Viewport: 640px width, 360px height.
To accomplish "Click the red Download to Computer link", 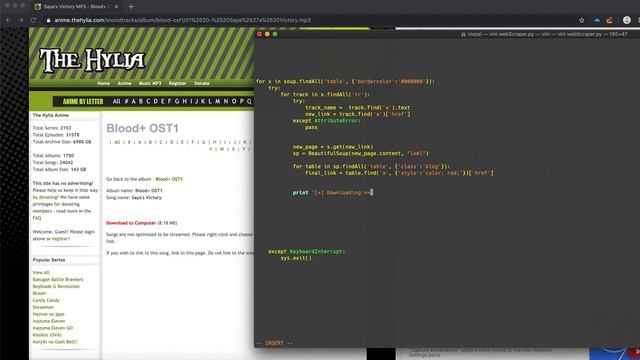I will pos(131,223).
